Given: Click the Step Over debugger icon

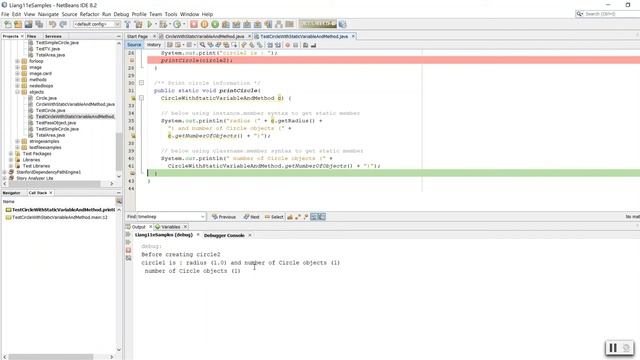Looking at the screenshot, I should point(226,24).
